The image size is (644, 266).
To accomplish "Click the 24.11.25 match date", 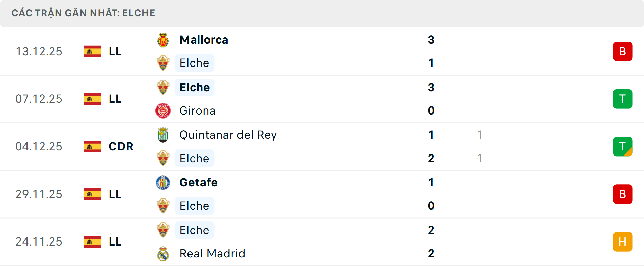I will pyautogui.click(x=39, y=242).
